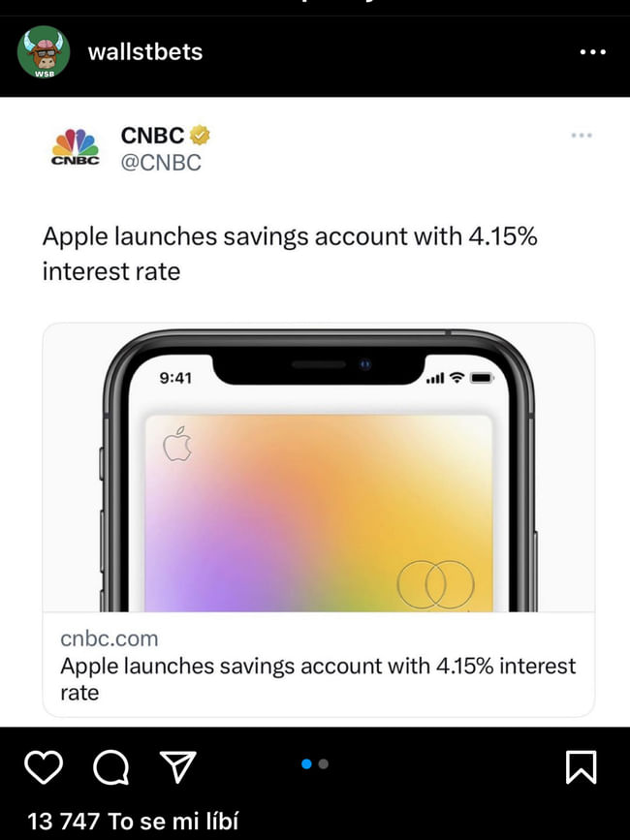Click the bold CNBC account name
The height and width of the screenshot is (840, 630).
click(152, 136)
